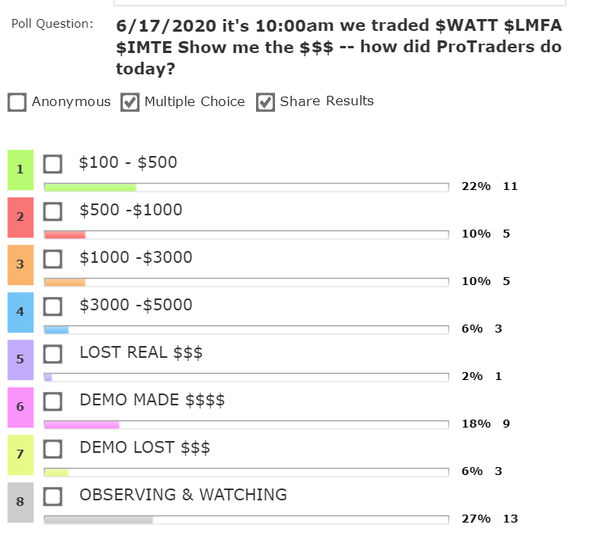Choose the $1000 -$3000 answer checkbox
600x555 pixels.
coord(53,258)
